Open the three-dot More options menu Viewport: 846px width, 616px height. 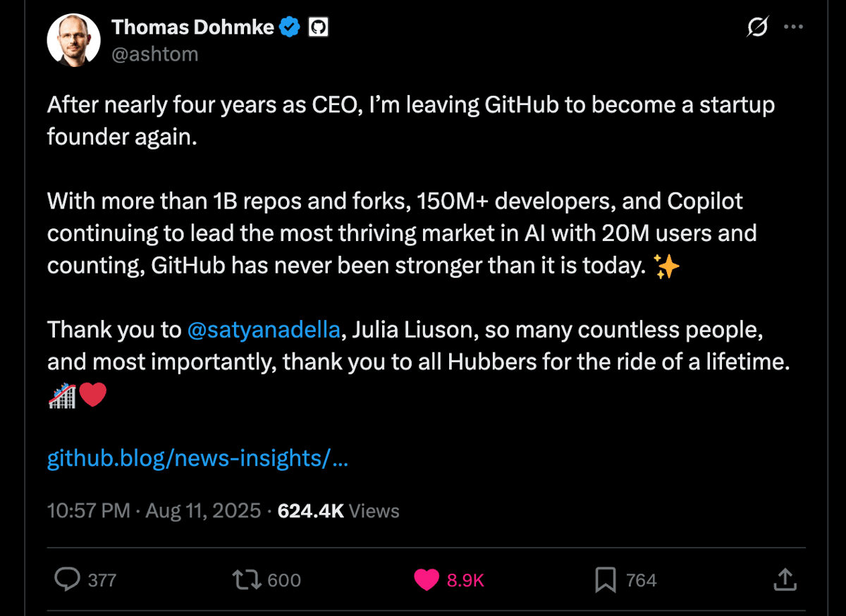(x=794, y=27)
